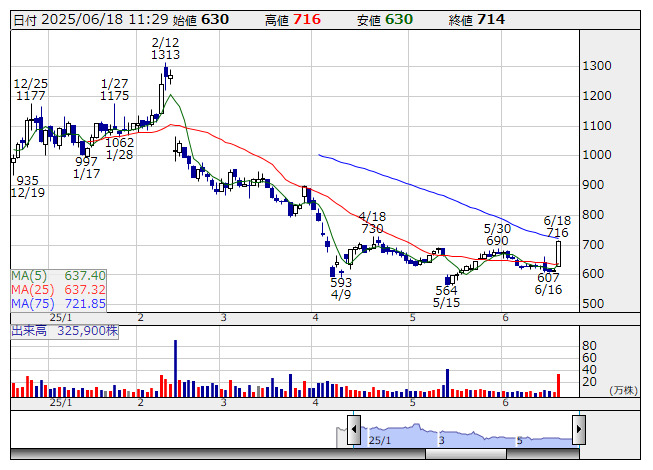Click the 1/27 1175 high label
The image size is (653, 470).
click(x=115, y=90)
